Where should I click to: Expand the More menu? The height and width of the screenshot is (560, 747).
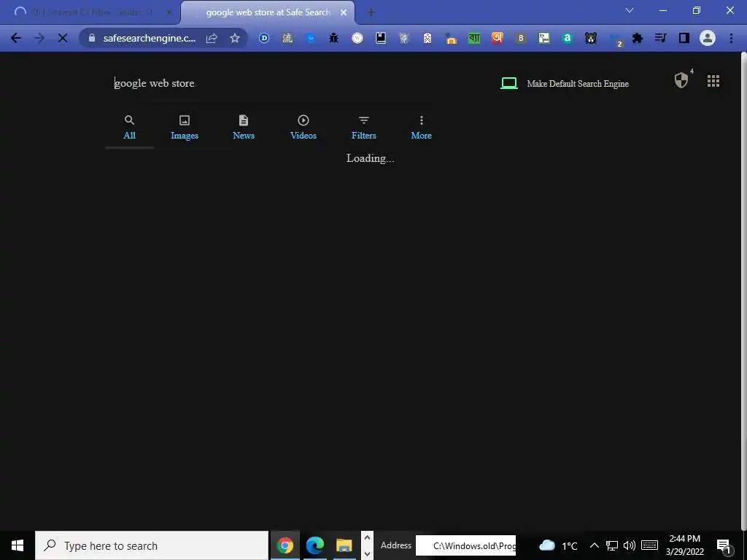click(421, 128)
